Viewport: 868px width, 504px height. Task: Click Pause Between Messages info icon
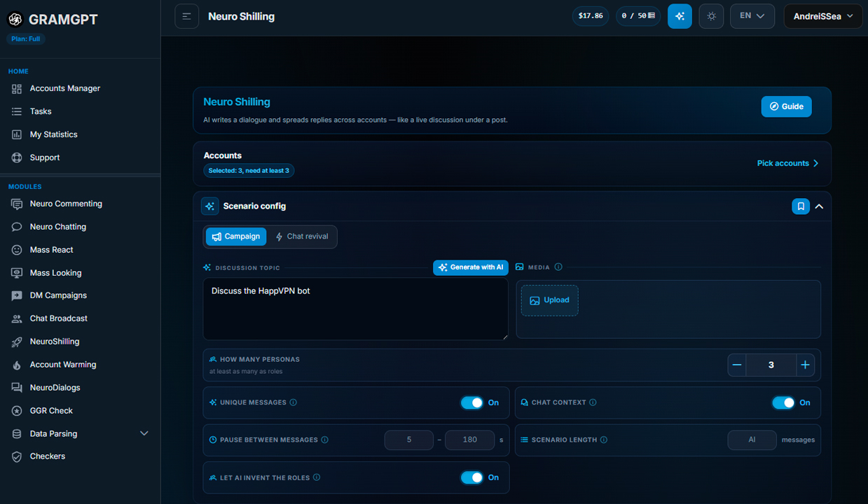pyautogui.click(x=324, y=440)
